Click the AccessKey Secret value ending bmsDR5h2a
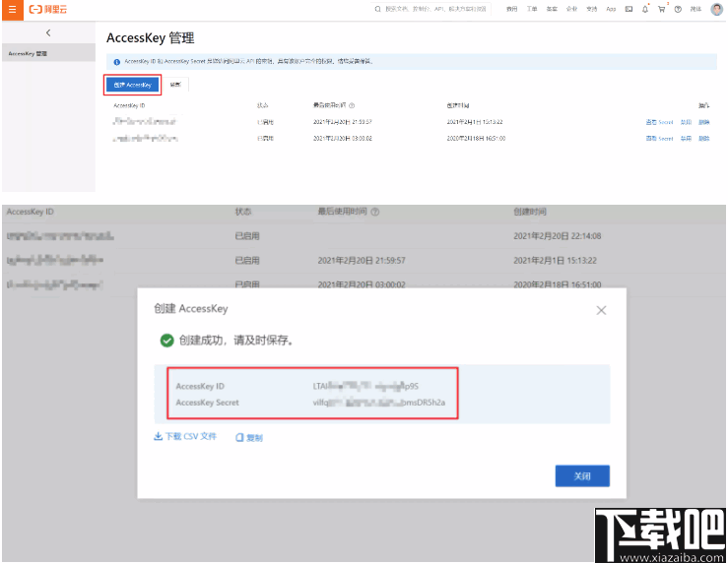The height and width of the screenshot is (563, 728). pos(379,403)
